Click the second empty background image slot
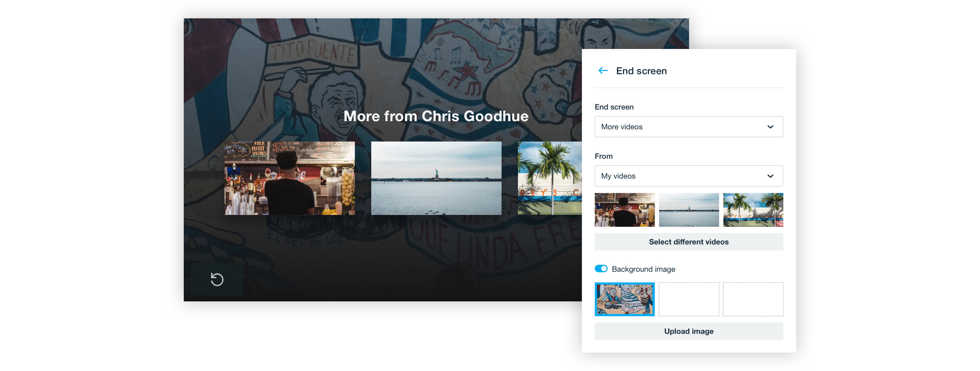The width and height of the screenshot is (980, 371). pos(689,299)
